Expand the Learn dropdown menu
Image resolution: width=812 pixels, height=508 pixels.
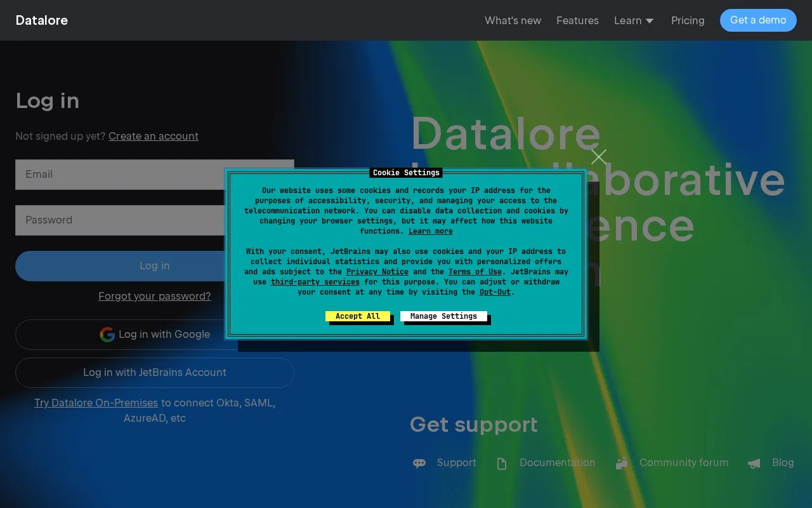click(634, 20)
